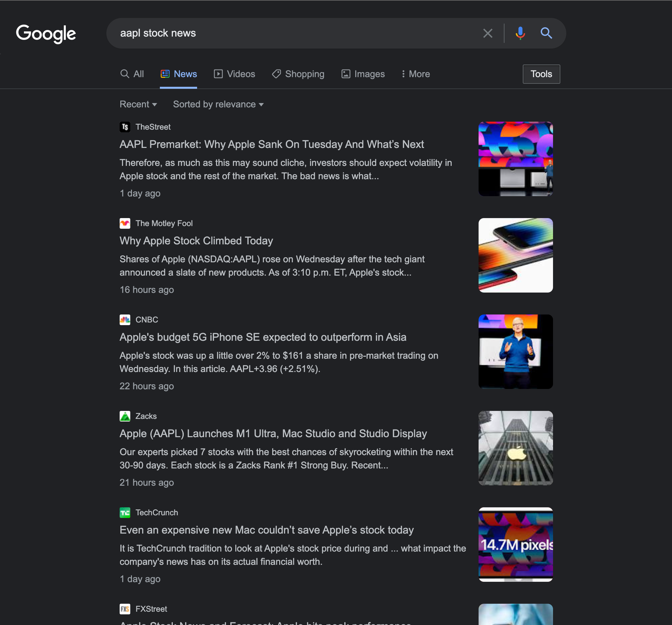Clear the search box with X icon
The height and width of the screenshot is (625, 672).
[x=488, y=33]
